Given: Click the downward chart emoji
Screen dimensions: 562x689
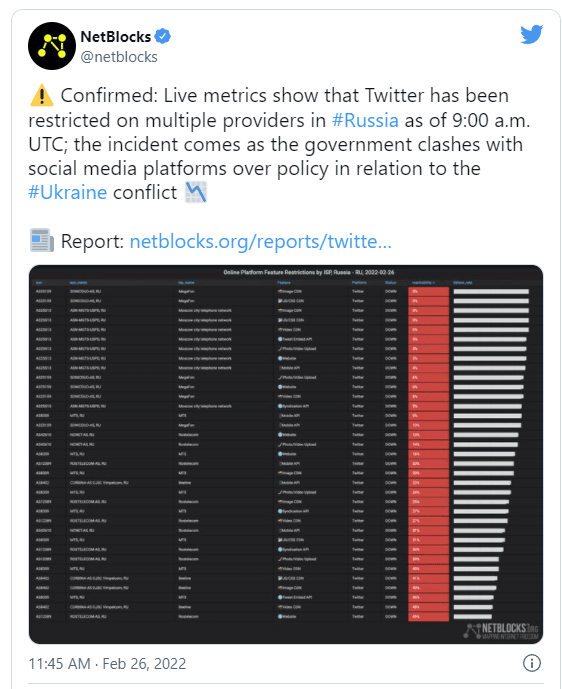Looking at the screenshot, I should [196, 192].
